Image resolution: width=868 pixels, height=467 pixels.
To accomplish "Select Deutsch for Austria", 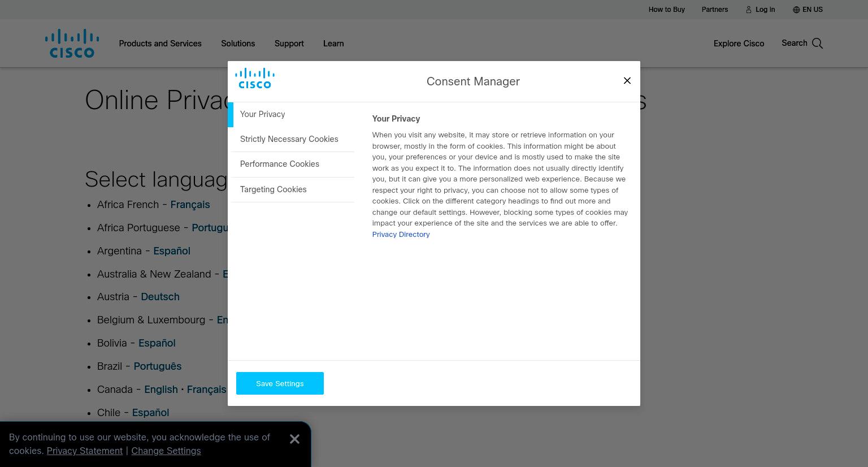I will [160, 297].
